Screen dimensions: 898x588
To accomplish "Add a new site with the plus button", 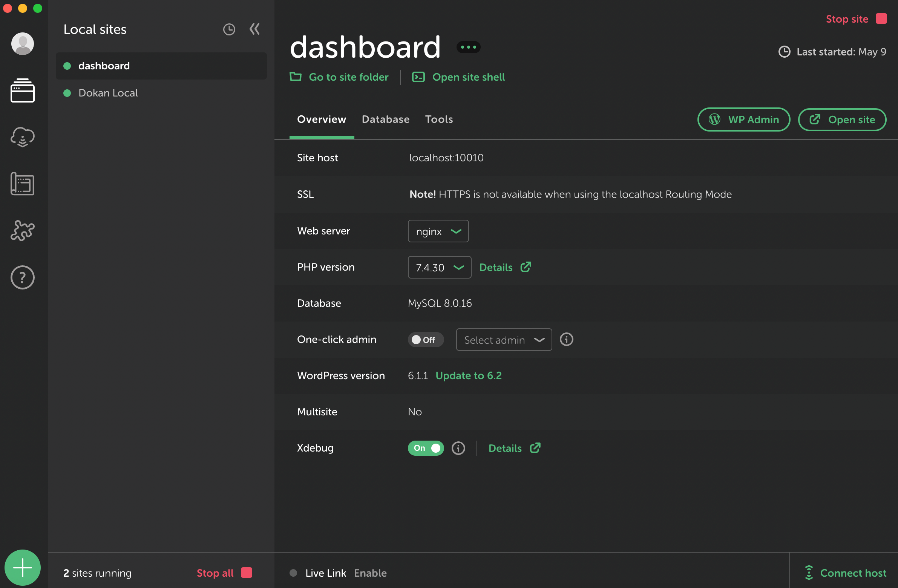I will (x=23, y=567).
